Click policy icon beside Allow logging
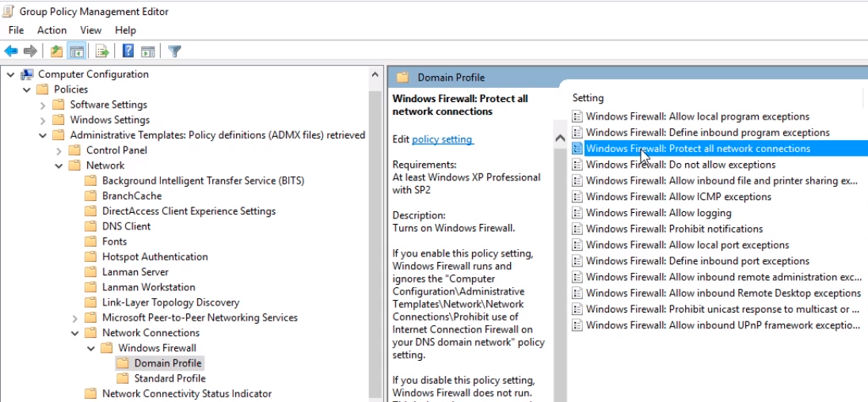Viewport: 868px width, 402px height. (x=577, y=213)
